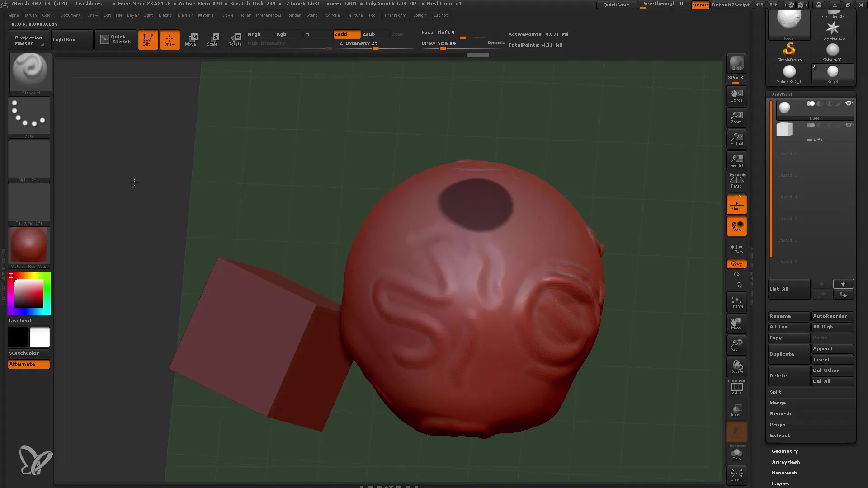Viewport: 868px width, 488px height.
Task: Enable Dynamic draw size mode
Action: point(495,42)
